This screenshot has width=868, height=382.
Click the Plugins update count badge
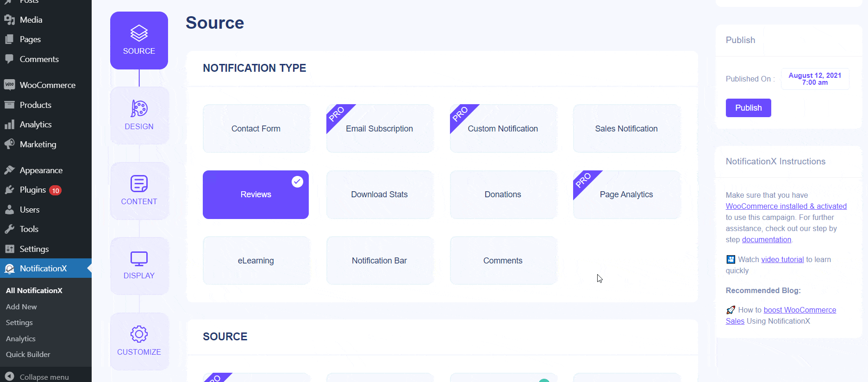[56, 190]
